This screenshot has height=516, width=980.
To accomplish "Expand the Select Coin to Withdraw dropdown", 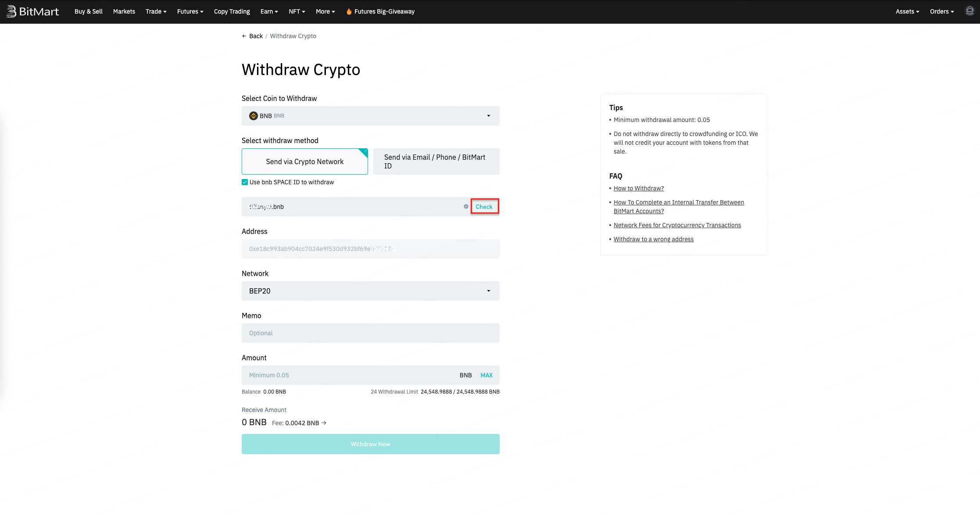I will 371,116.
